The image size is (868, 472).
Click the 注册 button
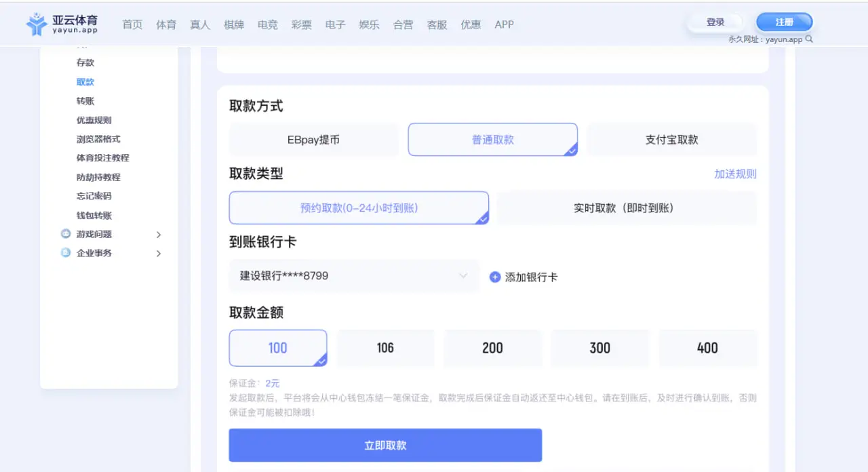click(x=785, y=22)
